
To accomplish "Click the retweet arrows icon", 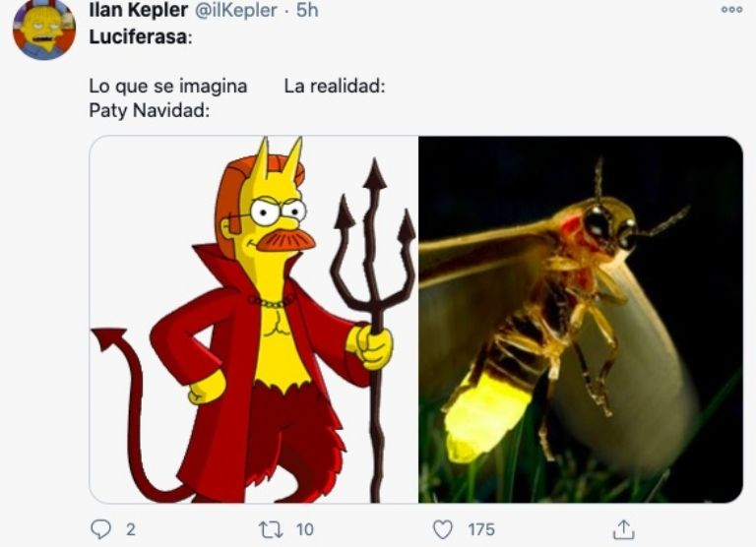I will [x=271, y=529].
